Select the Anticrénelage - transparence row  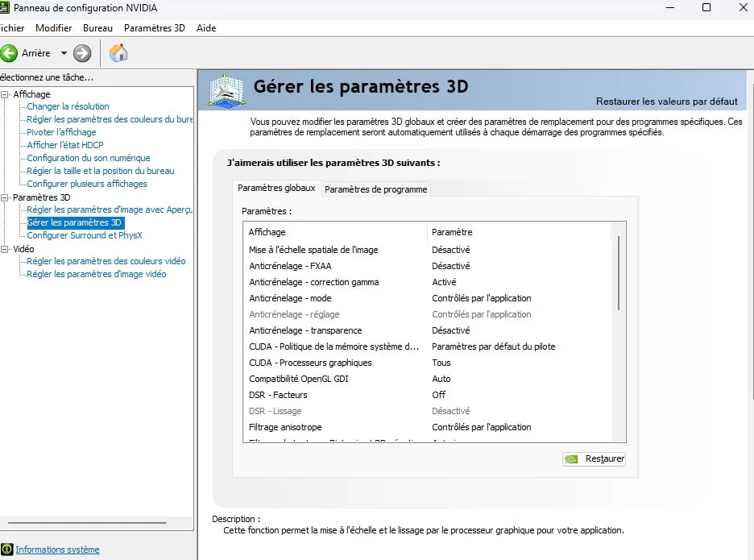[427, 330]
